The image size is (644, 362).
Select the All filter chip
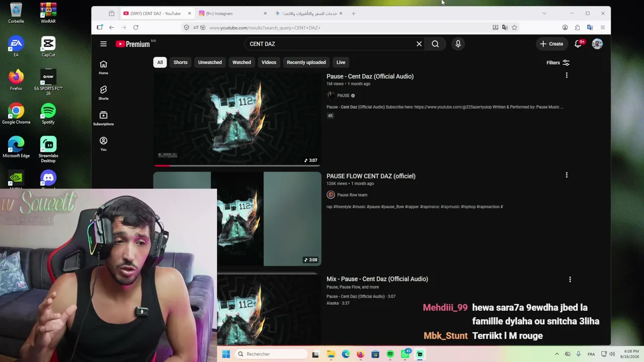click(160, 62)
